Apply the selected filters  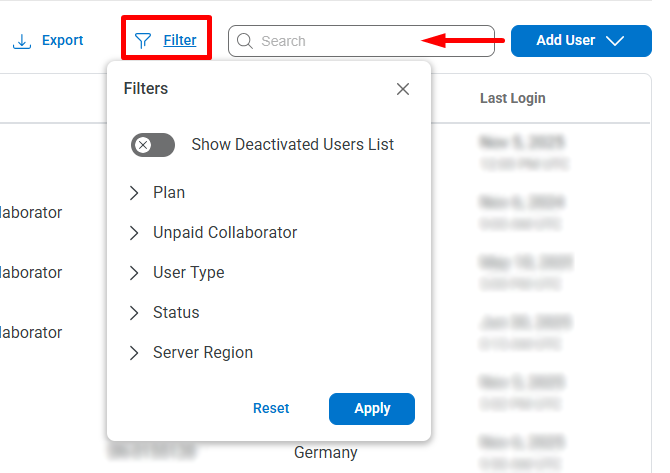click(x=372, y=408)
